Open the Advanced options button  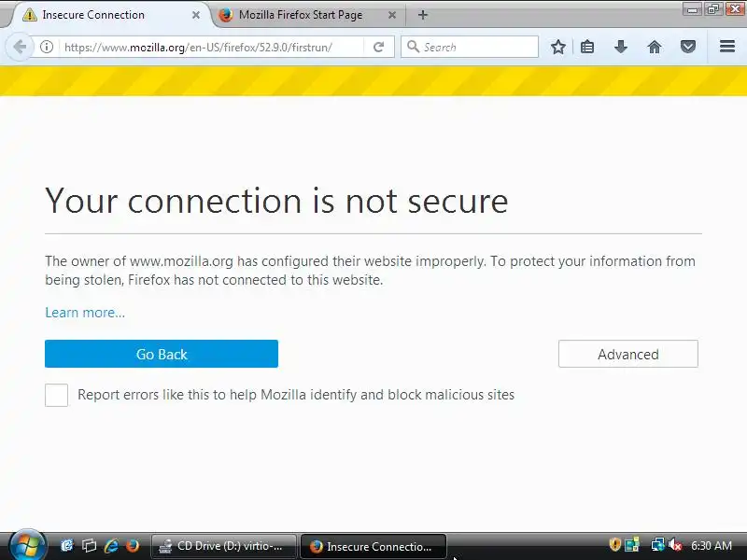pos(628,354)
